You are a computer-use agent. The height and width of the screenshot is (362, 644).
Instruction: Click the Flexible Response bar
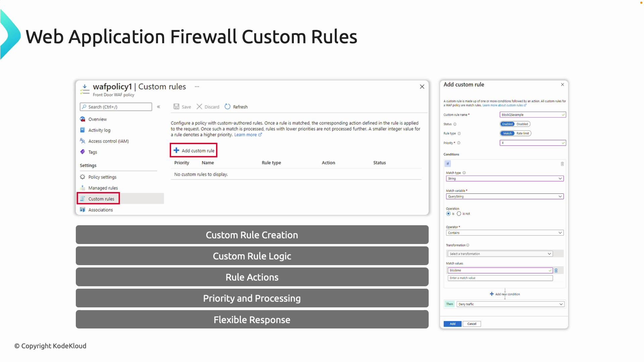coord(252,319)
